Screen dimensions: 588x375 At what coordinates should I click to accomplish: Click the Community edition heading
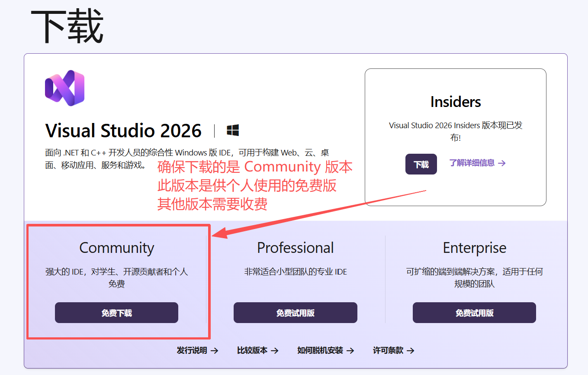pyautogui.click(x=117, y=248)
